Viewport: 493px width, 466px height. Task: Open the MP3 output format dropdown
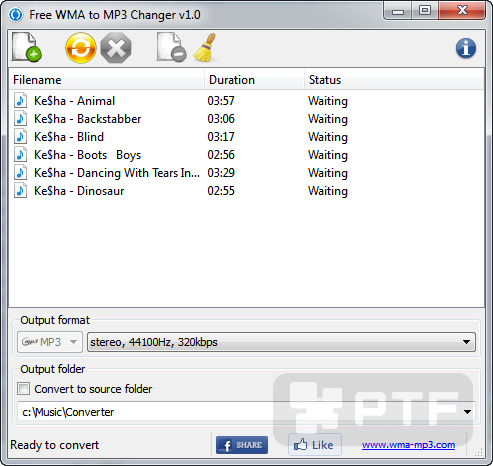[50, 342]
